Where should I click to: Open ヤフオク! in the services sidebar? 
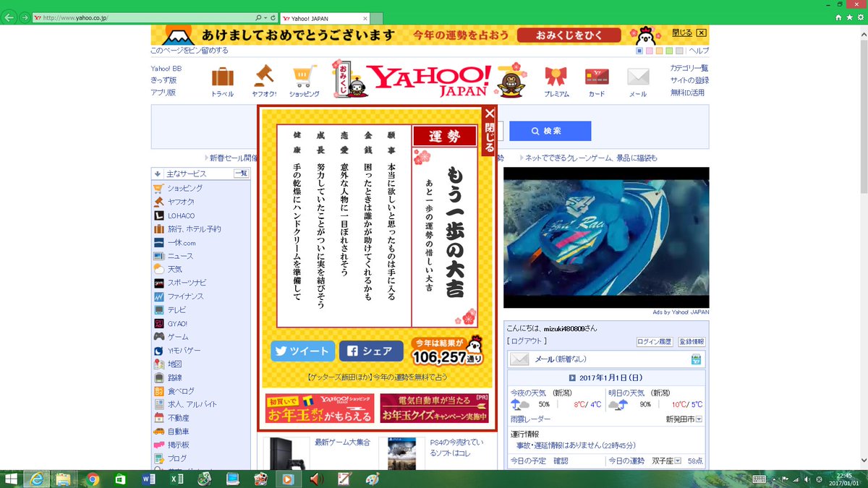click(x=181, y=202)
